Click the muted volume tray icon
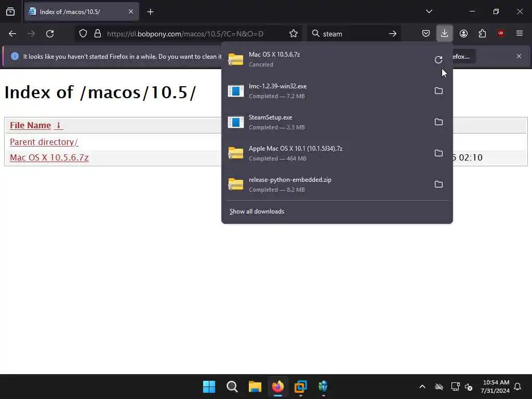This screenshot has width=532, height=399. (469, 387)
